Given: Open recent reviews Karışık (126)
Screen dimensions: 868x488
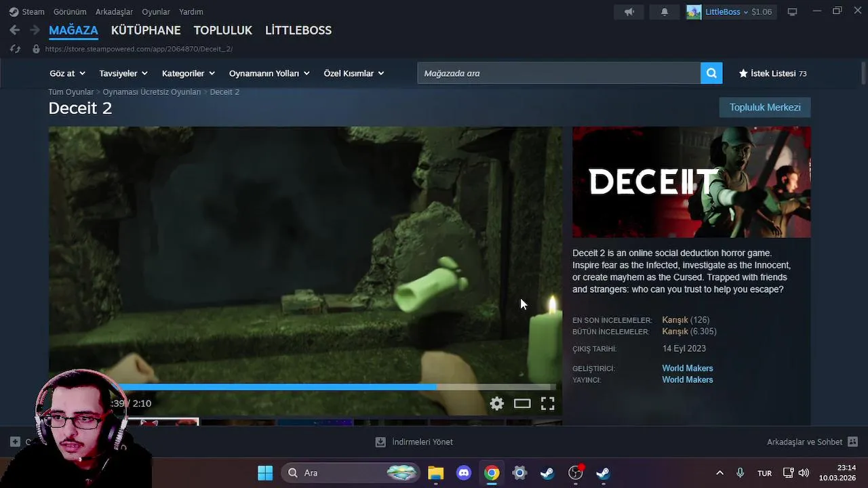Looking at the screenshot, I should click(x=686, y=320).
